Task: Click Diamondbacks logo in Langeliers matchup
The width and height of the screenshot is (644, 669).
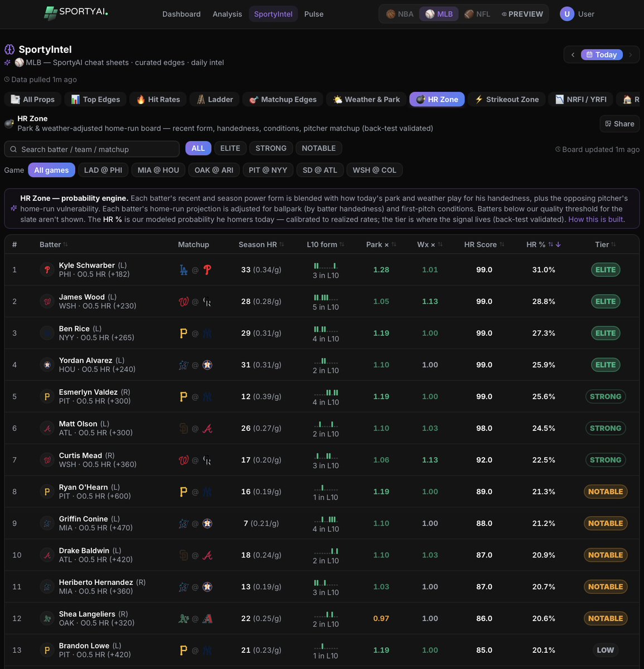Action: coord(207,619)
